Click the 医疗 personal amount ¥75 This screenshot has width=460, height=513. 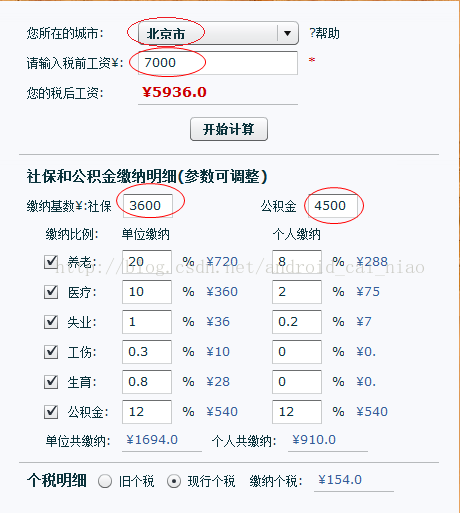368,292
